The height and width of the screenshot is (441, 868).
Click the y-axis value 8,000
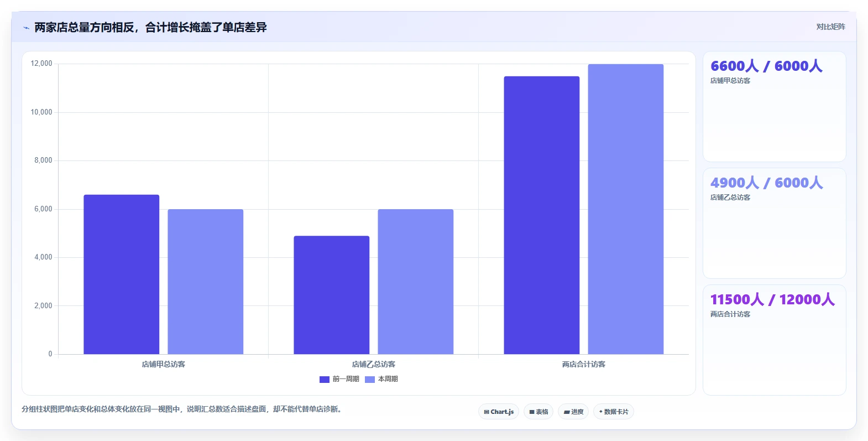coord(43,160)
